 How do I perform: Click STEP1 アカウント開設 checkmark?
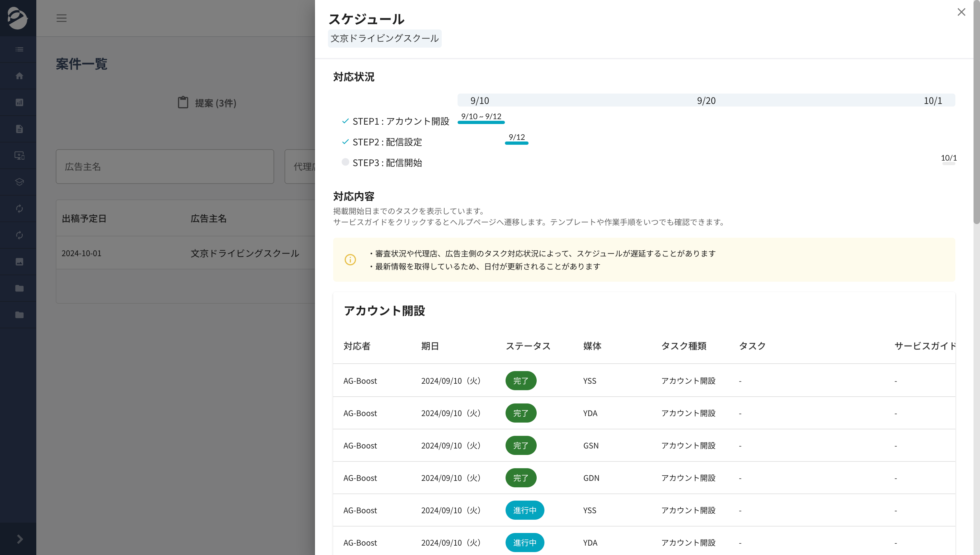[345, 121]
